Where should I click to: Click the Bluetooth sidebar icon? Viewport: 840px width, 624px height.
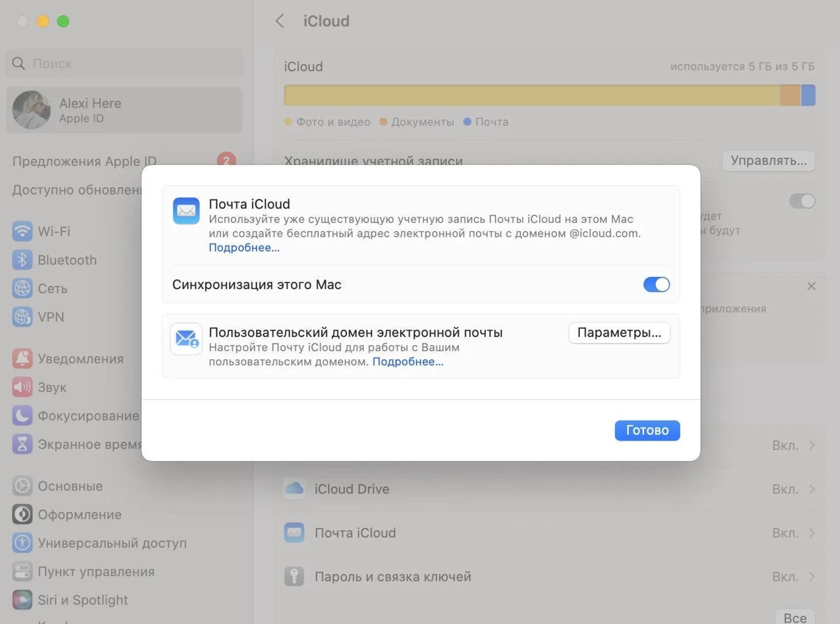pyautogui.click(x=22, y=260)
